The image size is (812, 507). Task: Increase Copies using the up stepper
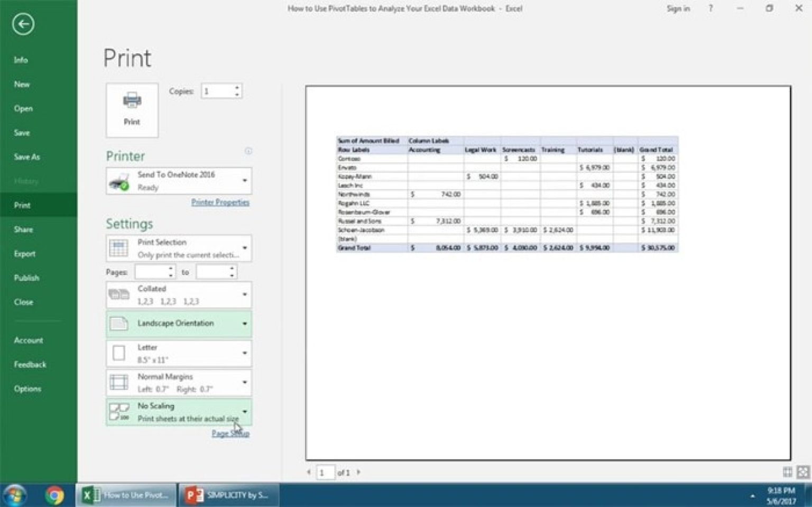[x=238, y=87]
